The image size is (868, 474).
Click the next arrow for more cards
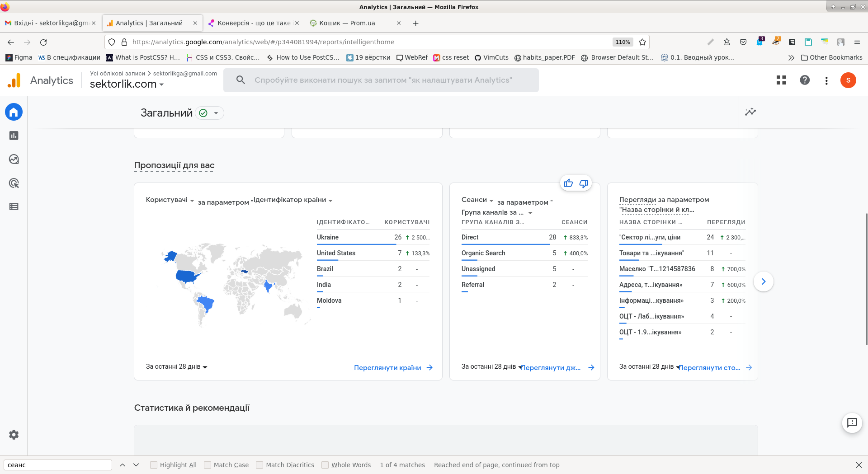[x=764, y=282]
